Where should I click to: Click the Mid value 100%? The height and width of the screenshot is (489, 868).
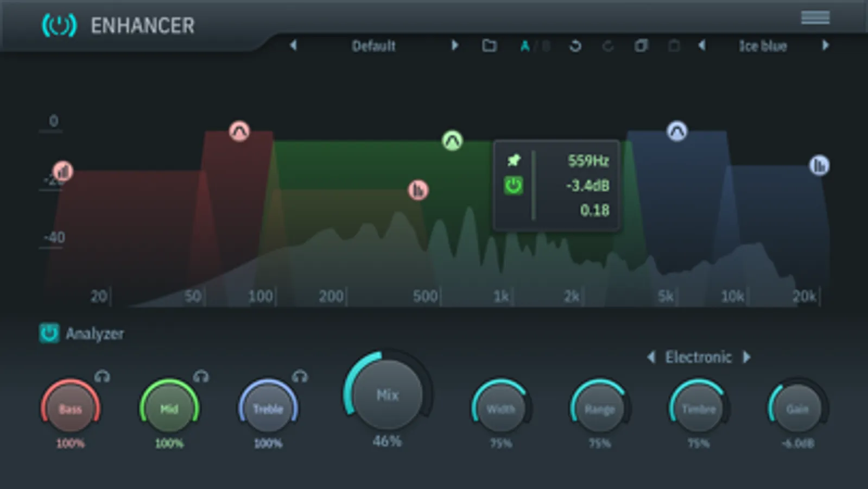[169, 443]
